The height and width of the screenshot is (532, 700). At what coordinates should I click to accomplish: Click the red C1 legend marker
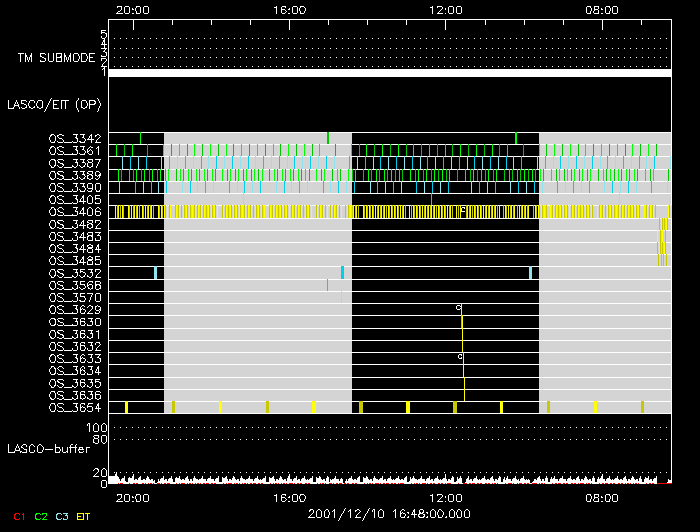tap(19, 515)
